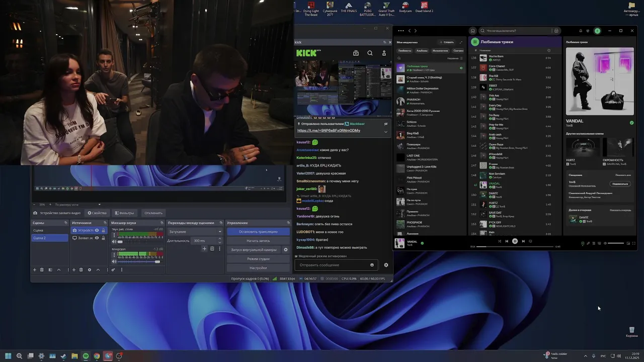Toggle the Spotify Now Playing view icon
644x362 pixels.
583,243
